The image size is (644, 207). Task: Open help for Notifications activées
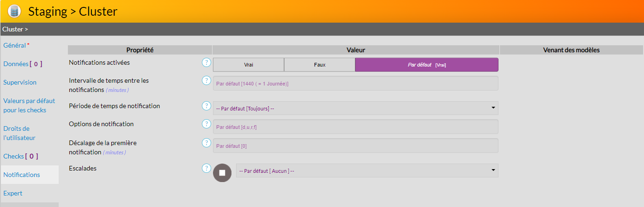[206, 62]
